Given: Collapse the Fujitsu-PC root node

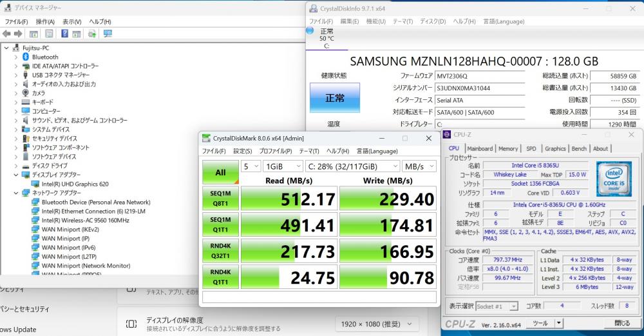Looking at the screenshot, I should tap(6, 48).
